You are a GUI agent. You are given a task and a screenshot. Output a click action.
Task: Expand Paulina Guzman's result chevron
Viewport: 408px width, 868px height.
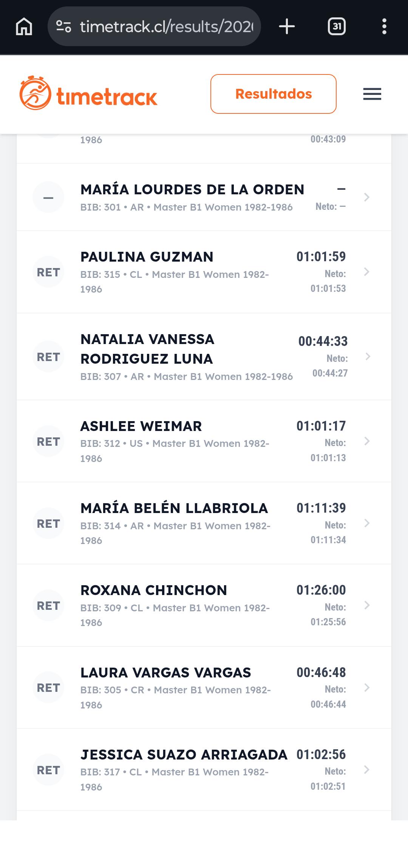point(366,272)
